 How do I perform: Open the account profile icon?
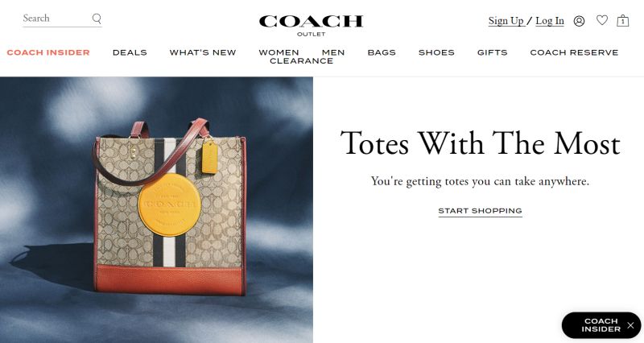tap(579, 21)
